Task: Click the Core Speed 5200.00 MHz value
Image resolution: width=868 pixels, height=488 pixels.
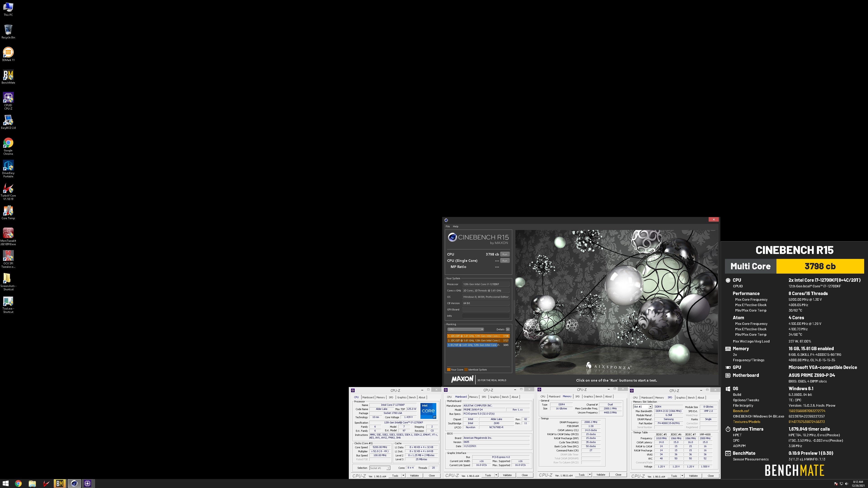Action: coord(380,447)
